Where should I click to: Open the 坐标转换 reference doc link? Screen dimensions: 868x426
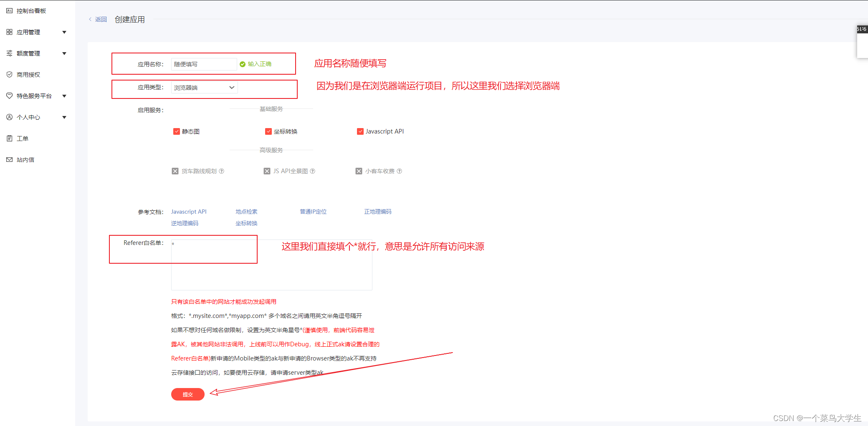click(246, 223)
